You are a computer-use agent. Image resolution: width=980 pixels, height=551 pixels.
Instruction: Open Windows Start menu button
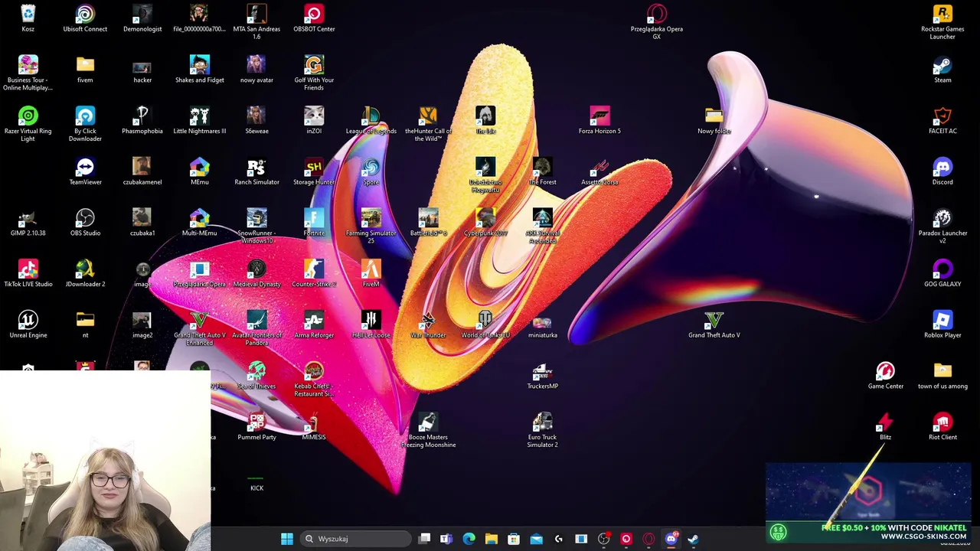(286, 539)
